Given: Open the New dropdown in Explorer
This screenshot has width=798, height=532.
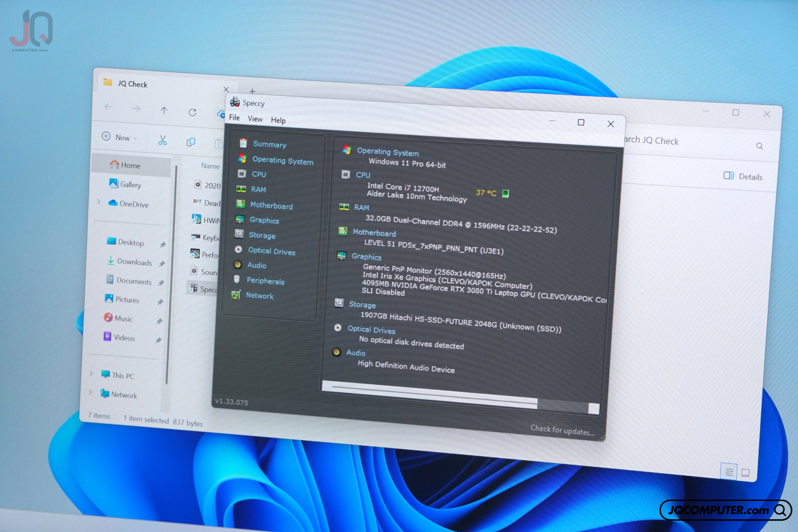Looking at the screenshot, I should click(119, 137).
